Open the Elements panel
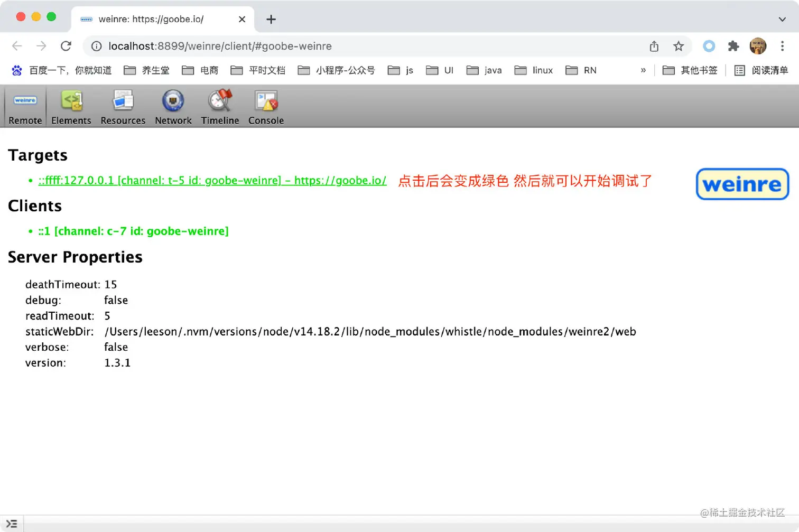Screen dimensions: 799x532 click(71, 107)
